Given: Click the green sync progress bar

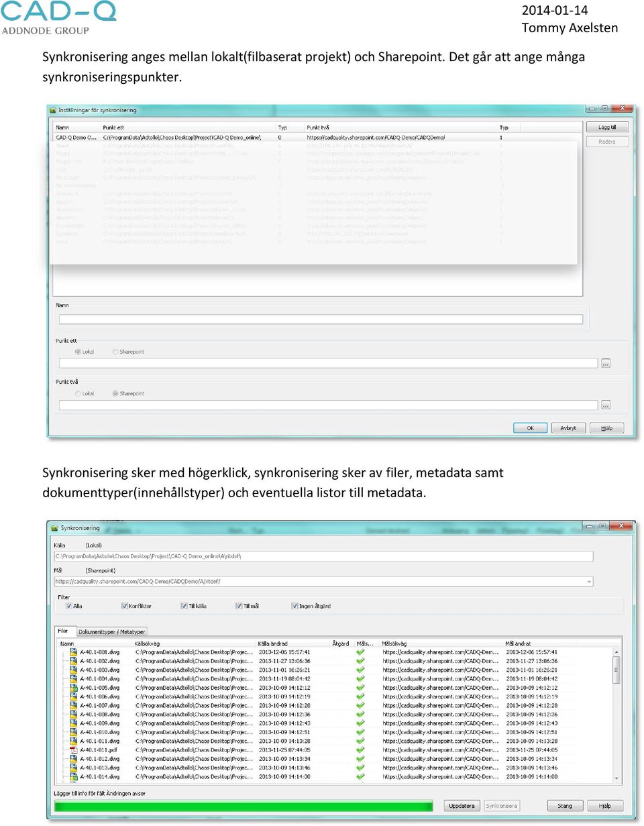Looking at the screenshot, I should [243, 806].
